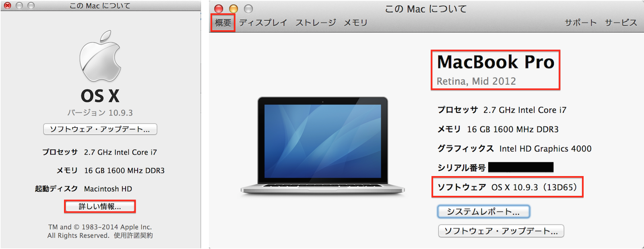
Task: Open the サービス section
Action: pos(621,23)
